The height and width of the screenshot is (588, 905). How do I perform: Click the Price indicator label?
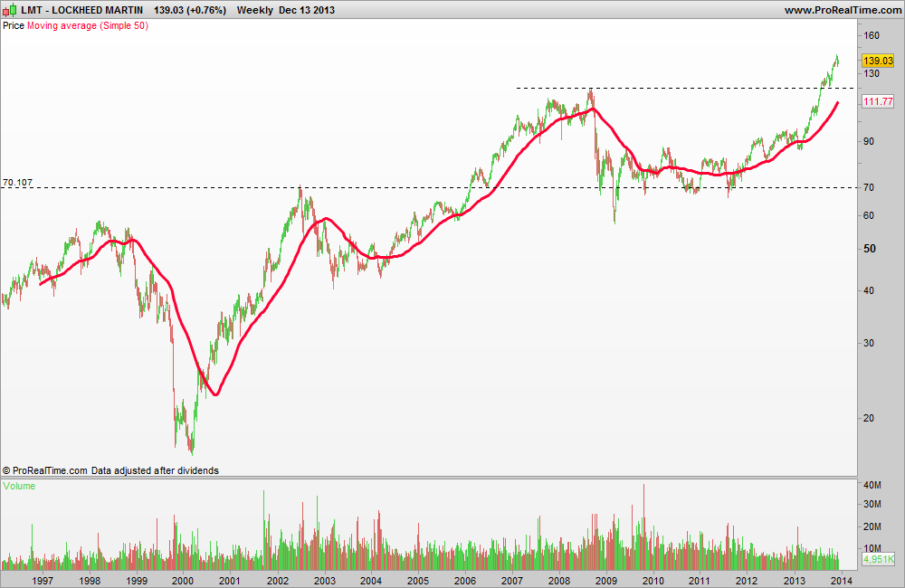click(x=14, y=26)
